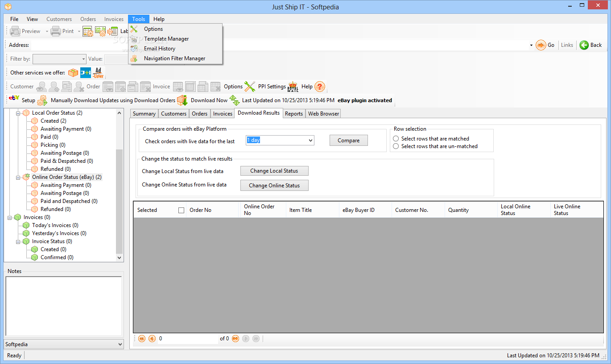Screen dimensions: 611x364
Task: Select Paid & Despatched (0) tree item
Action: click(67, 161)
